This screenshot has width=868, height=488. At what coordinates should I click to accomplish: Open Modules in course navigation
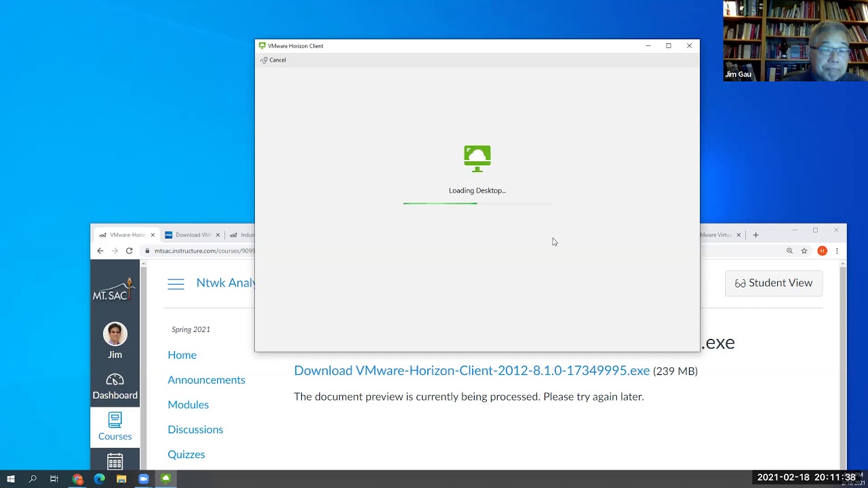(188, 405)
